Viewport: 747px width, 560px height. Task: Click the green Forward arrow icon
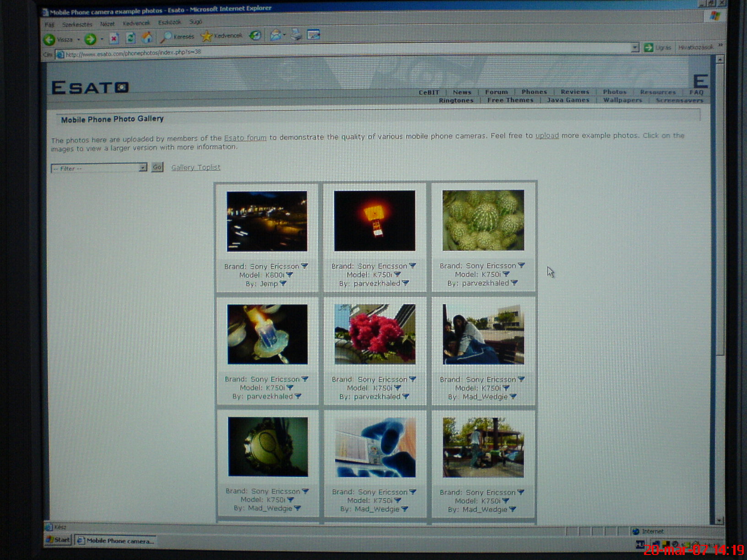(x=90, y=39)
